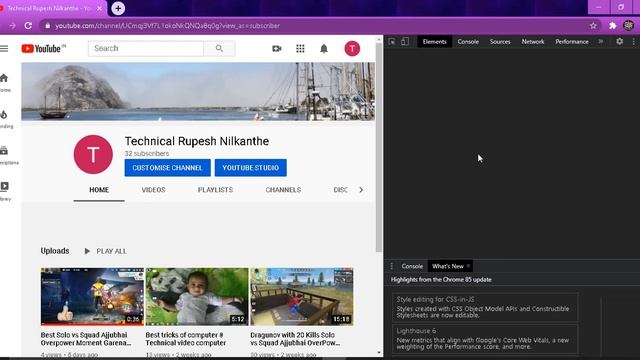The height and width of the screenshot is (360, 640).
Task: Click PLAY ALL for Uploads
Action: 106,251
